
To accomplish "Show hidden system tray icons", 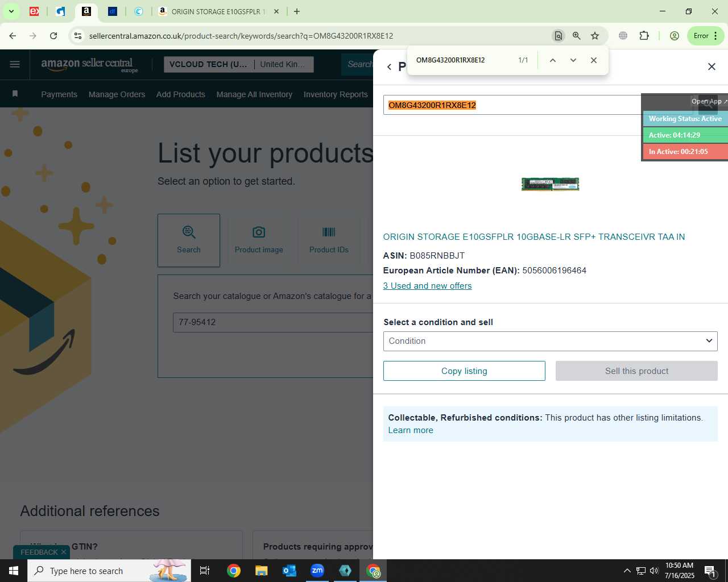I will (627, 571).
